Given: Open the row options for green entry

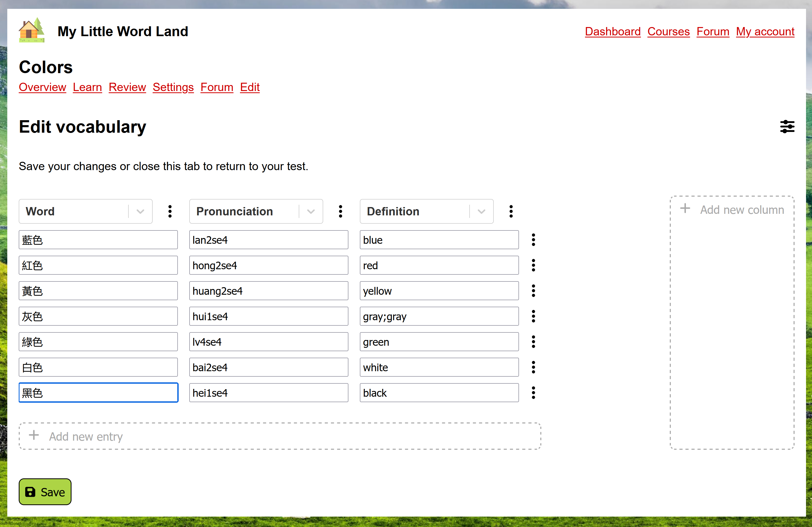Looking at the screenshot, I should pos(533,342).
